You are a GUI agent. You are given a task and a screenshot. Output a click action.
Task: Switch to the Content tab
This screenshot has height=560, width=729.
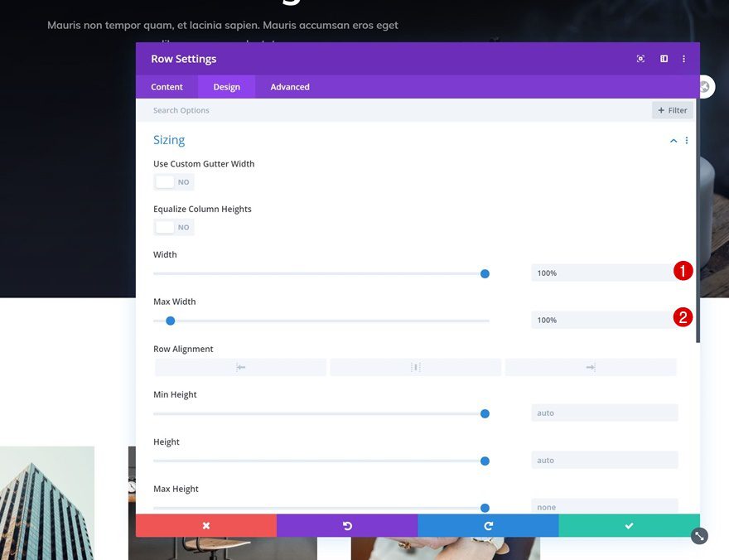(x=167, y=86)
